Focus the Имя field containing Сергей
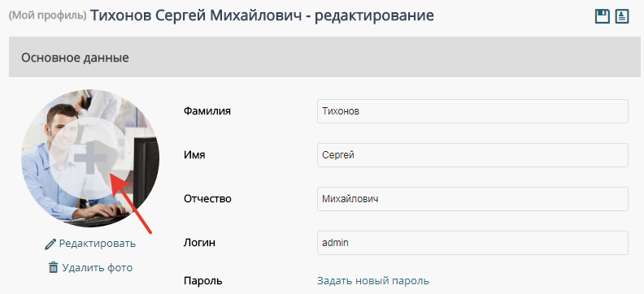 (472, 155)
